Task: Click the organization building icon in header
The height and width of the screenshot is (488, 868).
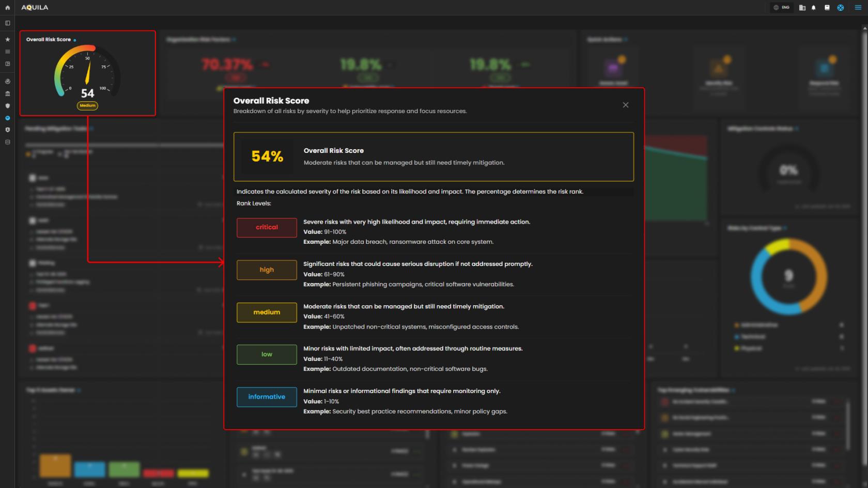Action: tap(802, 8)
